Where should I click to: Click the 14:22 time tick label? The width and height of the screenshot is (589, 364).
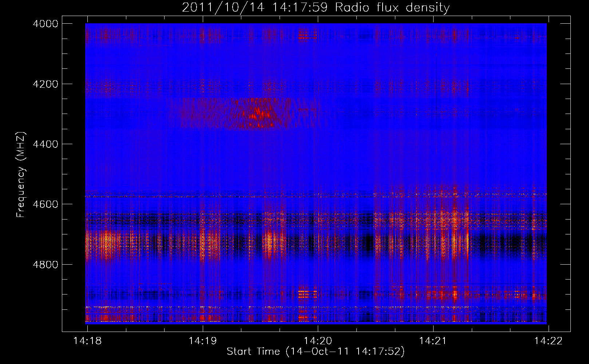[x=548, y=341]
